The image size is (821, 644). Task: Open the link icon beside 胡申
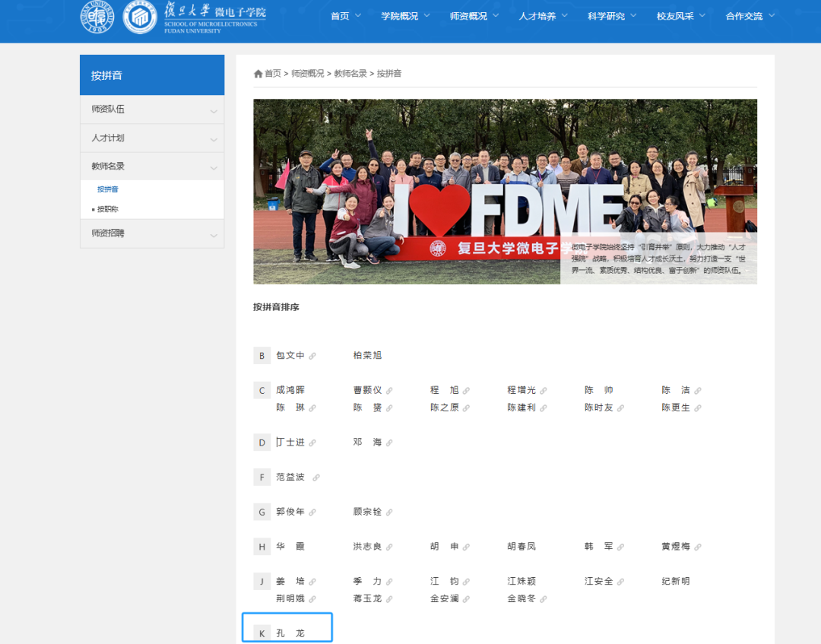click(467, 547)
